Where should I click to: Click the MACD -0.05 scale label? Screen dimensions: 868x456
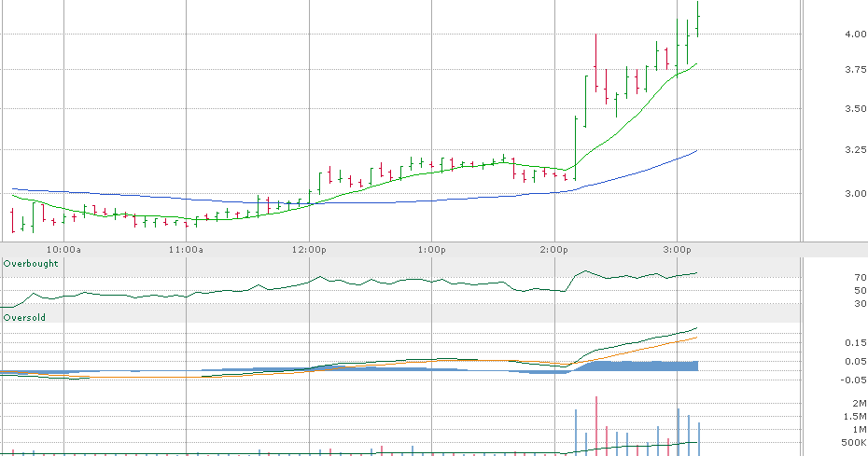click(853, 380)
